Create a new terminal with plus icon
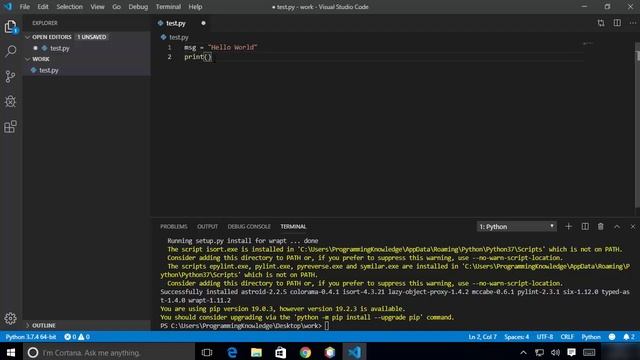Image resolution: width=640 pixels, height=360 pixels. [568, 227]
